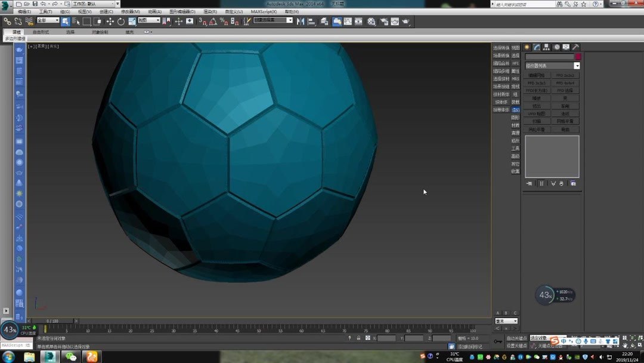Image resolution: width=644 pixels, height=363 pixels.
Task: Click the red object color swatch
Action: point(578,56)
